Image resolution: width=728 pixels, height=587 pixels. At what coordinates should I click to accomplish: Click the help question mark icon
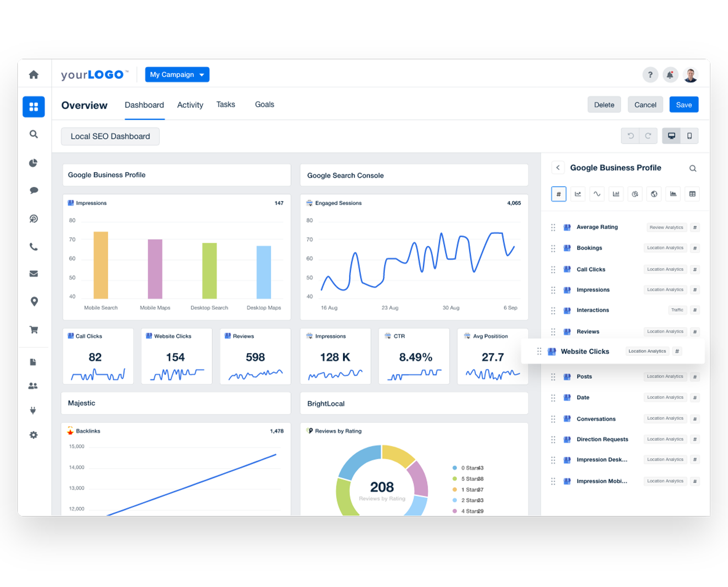point(650,74)
